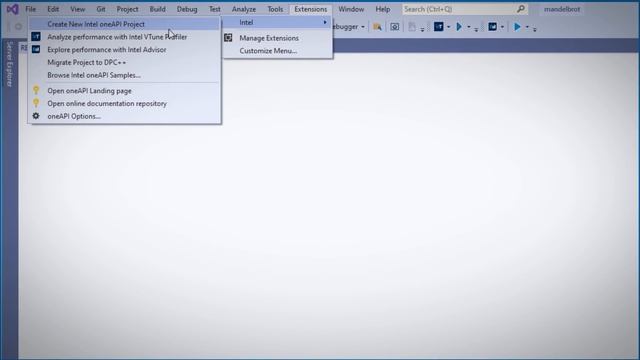Click the Intel Advisor toolbar icon
Image resolution: width=640 pixels, height=360 pixels.
tap(493, 27)
